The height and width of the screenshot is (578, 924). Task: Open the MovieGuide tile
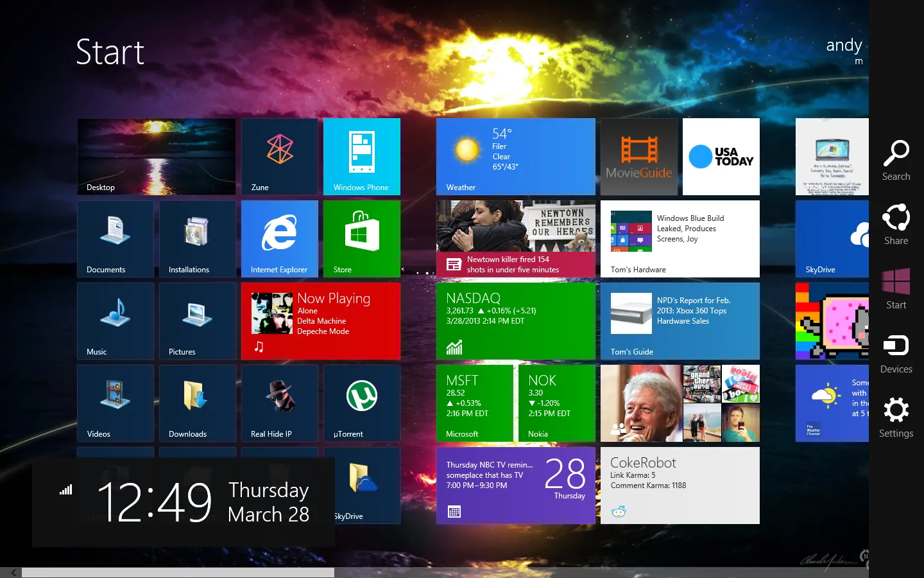(x=639, y=157)
